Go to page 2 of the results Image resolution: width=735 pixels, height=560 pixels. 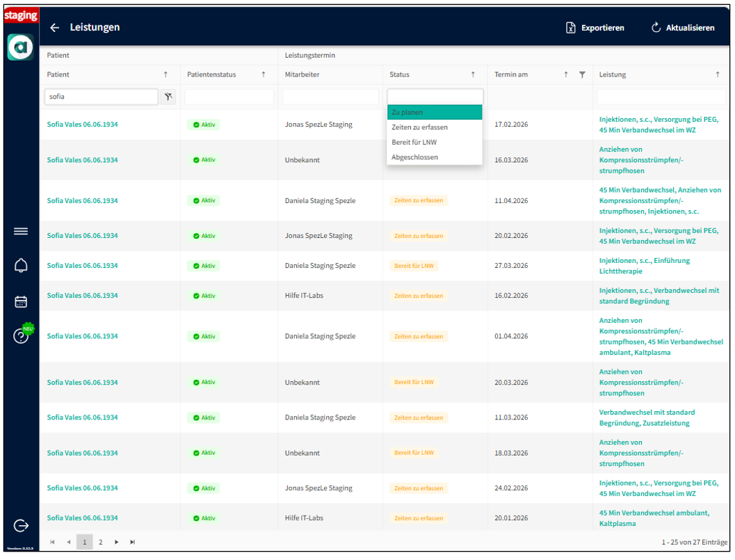101,542
